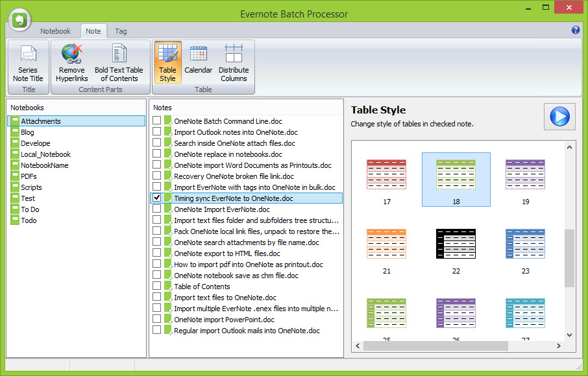Check OneNote Import EverNote.doc checkbox
The image size is (588, 376).
coord(157,209)
